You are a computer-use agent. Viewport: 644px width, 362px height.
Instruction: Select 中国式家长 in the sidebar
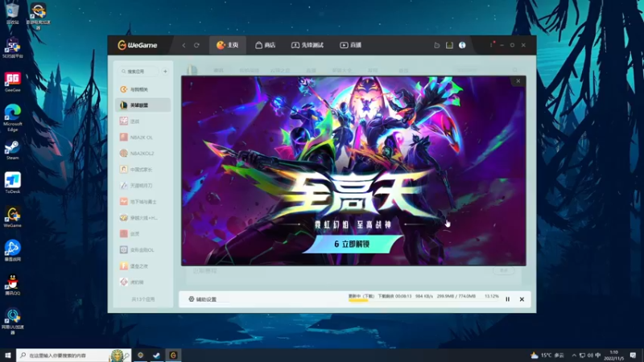143,169
